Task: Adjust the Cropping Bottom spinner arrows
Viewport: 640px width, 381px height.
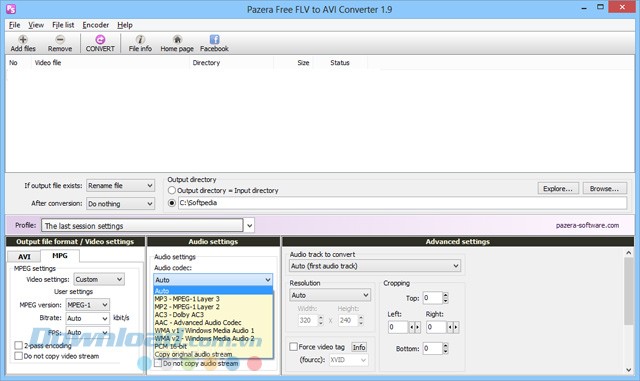Action: point(445,348)
